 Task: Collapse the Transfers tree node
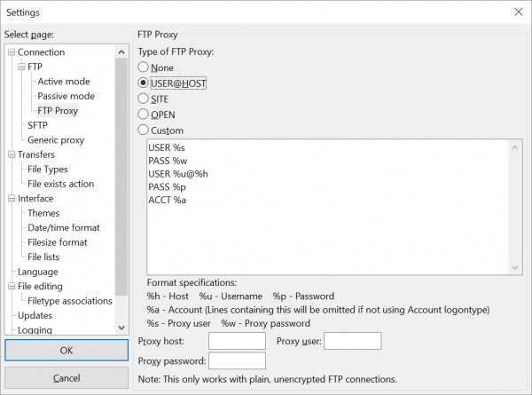pos(12,154)
